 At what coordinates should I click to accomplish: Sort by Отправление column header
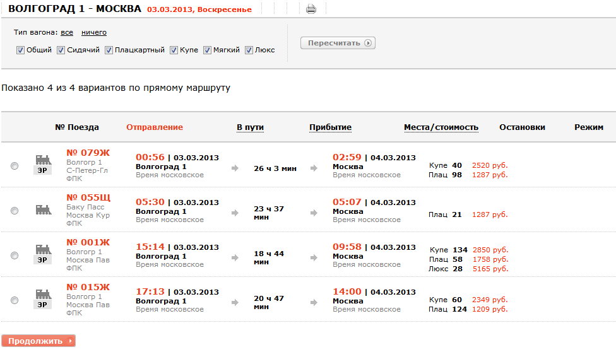point(155,127)
